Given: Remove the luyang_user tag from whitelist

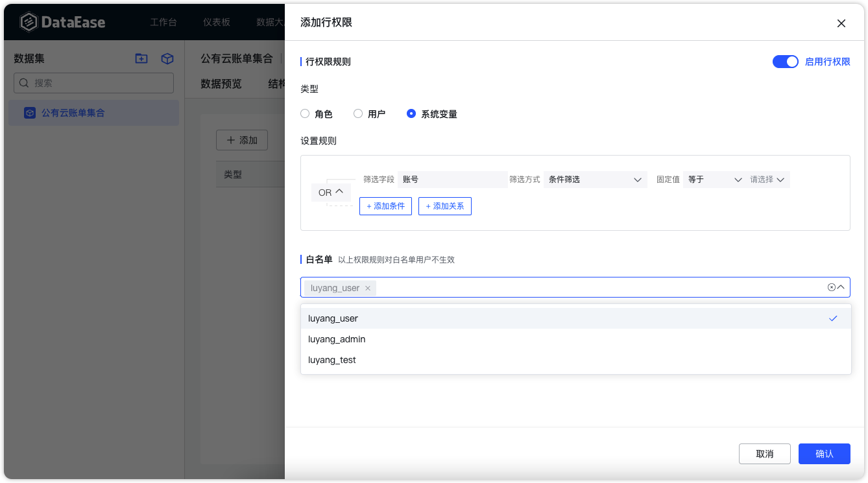Looking at the screenshot, I should click(368, 288).
